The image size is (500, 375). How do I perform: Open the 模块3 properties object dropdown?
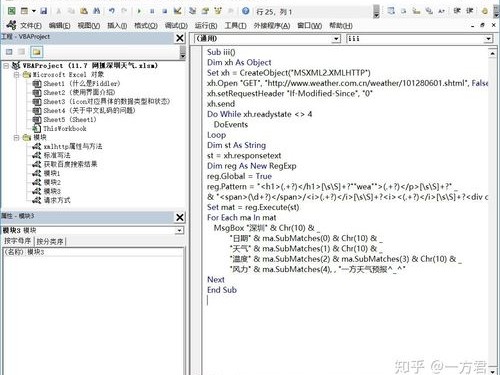(x=180, y=230)
